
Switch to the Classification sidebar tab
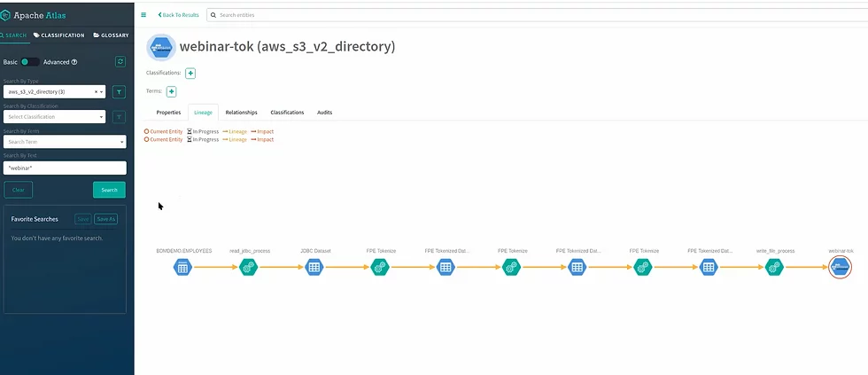(58, 35)
